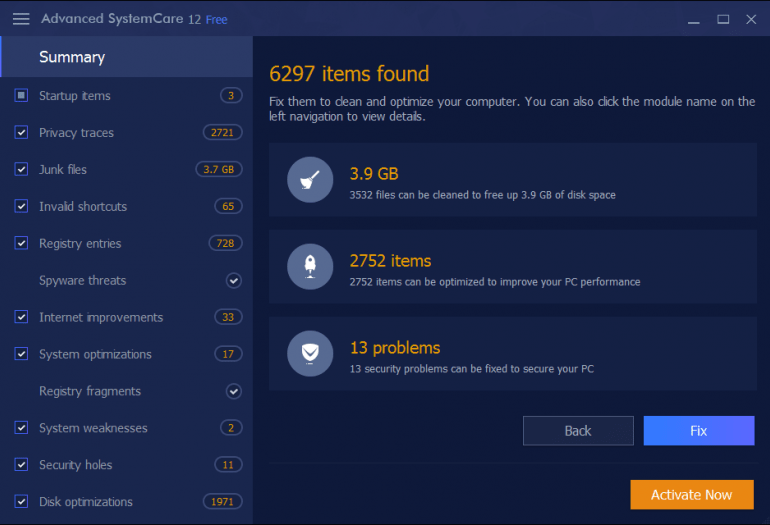Uncheck the Disk optimizations checkbox
Viewport: 770px width, 525px height.
[21, 501]
